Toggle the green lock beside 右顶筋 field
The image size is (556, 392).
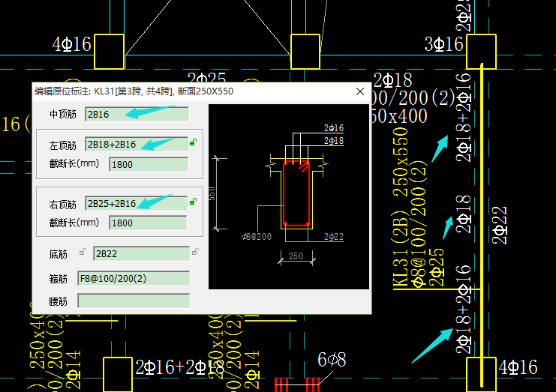coord(193,201)
